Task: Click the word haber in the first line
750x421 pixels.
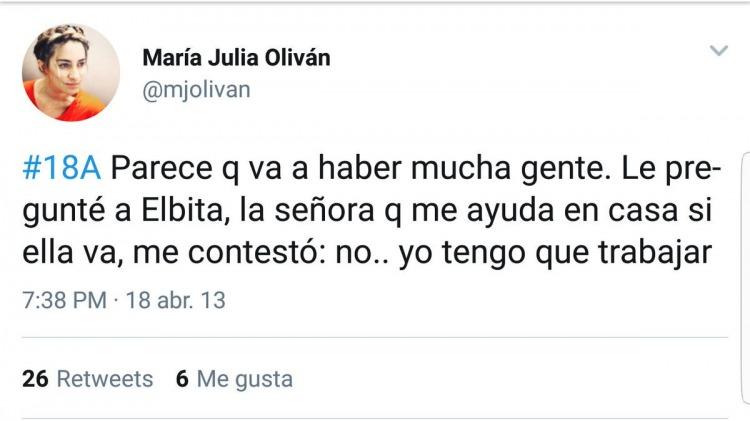Action: point(338,169)
